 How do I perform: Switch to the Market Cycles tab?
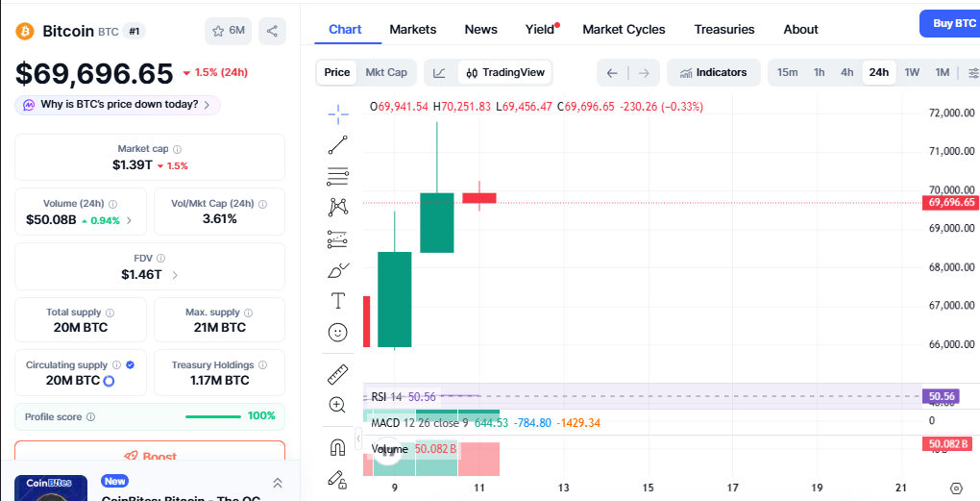pos(624,29)
